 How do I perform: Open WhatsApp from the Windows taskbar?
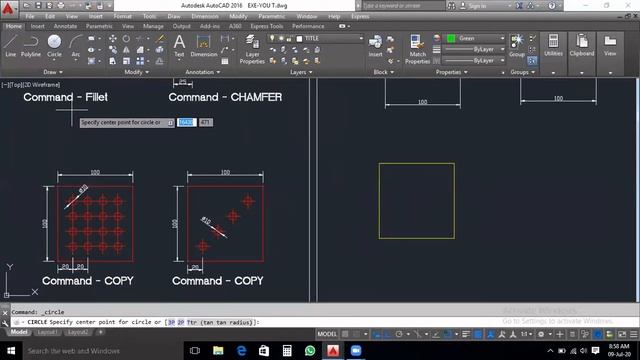point(310,351)
